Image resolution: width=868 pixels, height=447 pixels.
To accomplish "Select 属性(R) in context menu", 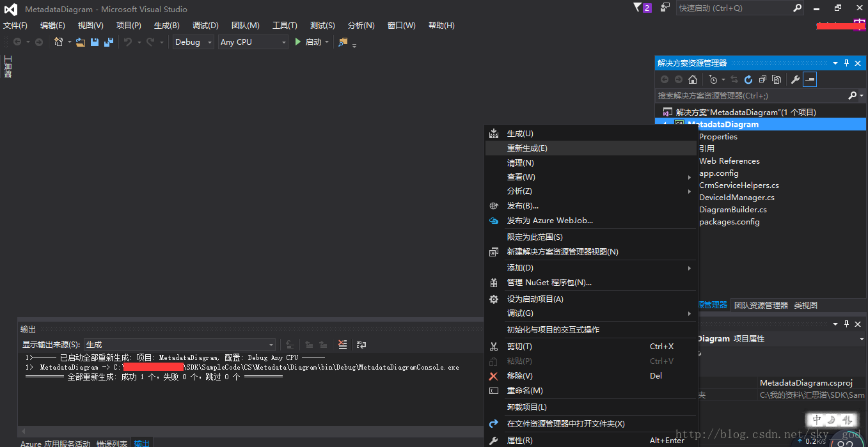I will [x=591, y=441].
